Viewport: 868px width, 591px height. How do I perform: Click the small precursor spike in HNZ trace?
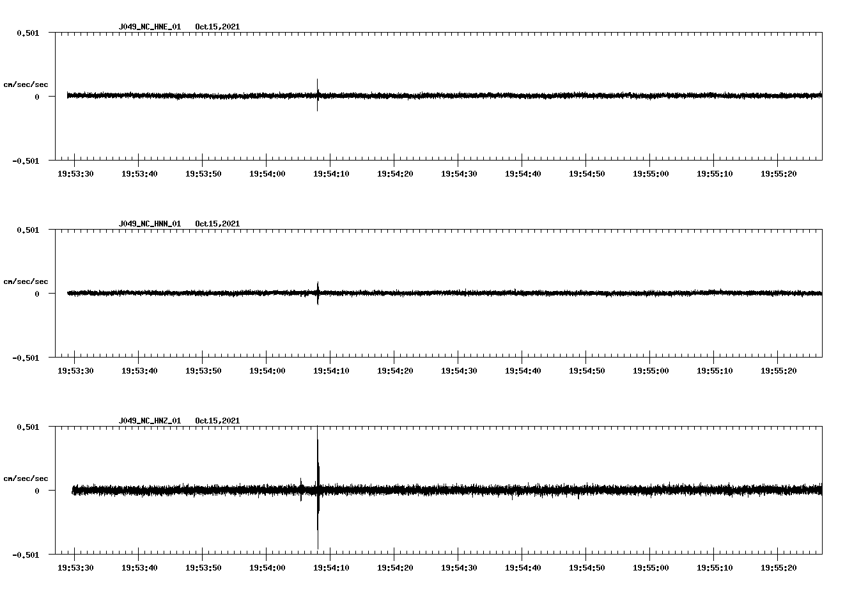pyautogui.click(x=301, y=489)
